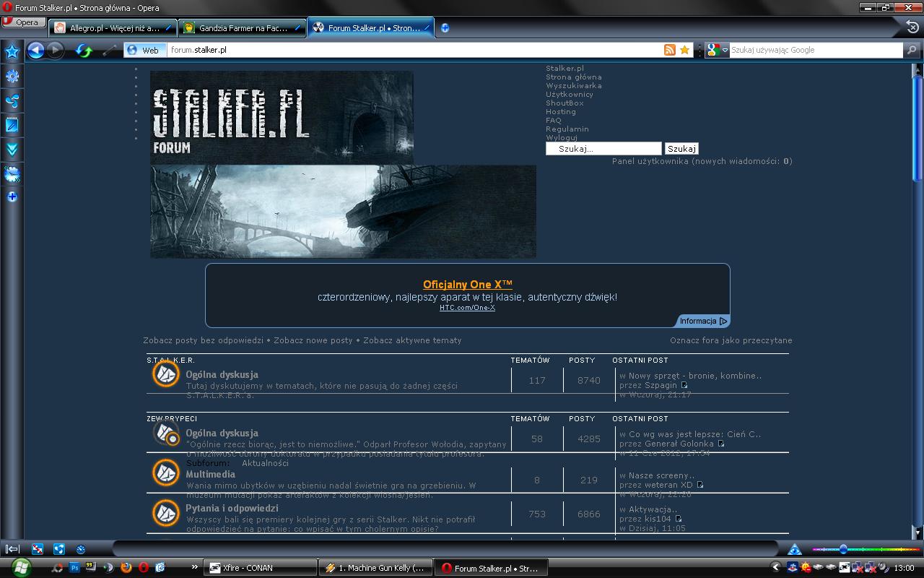Image resolution: width=924 pixels, height=578 pixels.
Task: Click the wand icon beside reload
Action: (109, 50)
